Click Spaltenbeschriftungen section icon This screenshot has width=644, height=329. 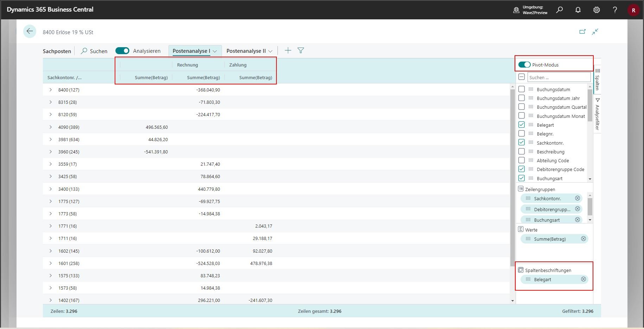521,270
